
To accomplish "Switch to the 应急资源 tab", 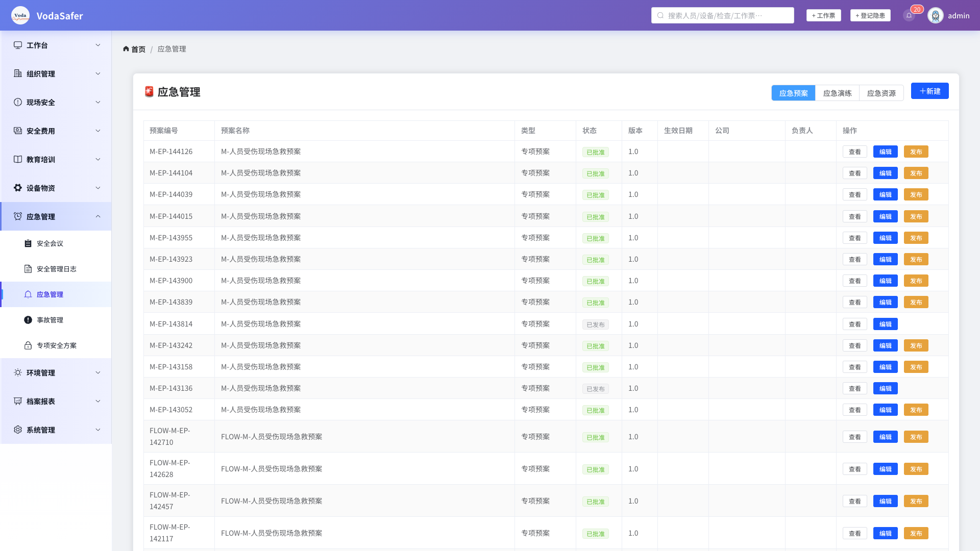I will (881, 93).
